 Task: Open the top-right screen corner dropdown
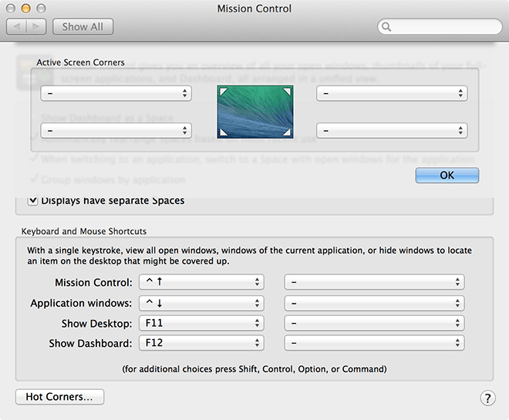tap(392, 93)
